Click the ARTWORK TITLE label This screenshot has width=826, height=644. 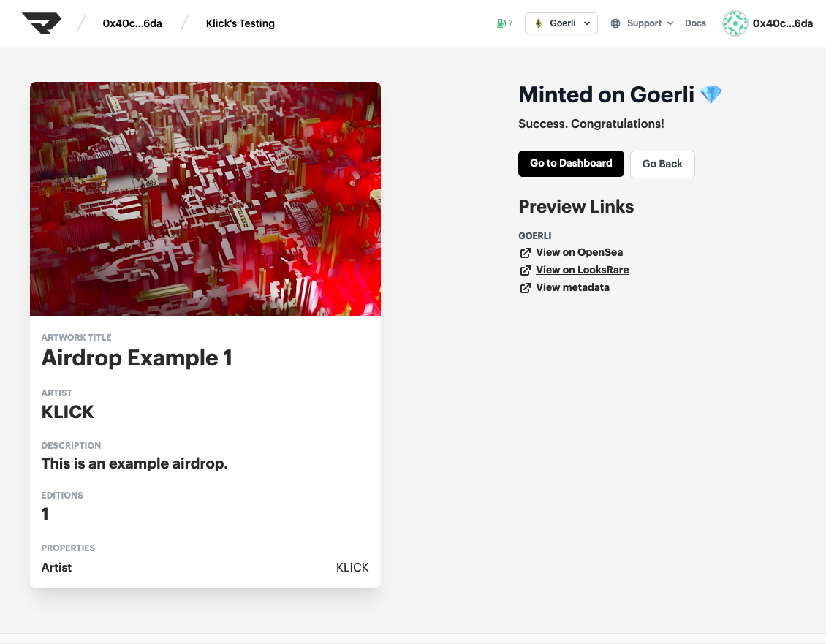[x=76, y=337]
